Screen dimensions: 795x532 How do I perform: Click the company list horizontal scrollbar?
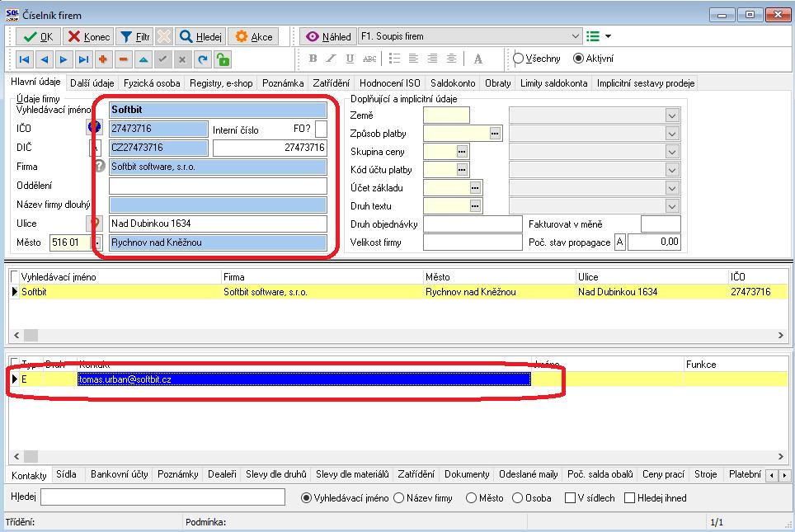pyautogui.click(x=398, y=335)
